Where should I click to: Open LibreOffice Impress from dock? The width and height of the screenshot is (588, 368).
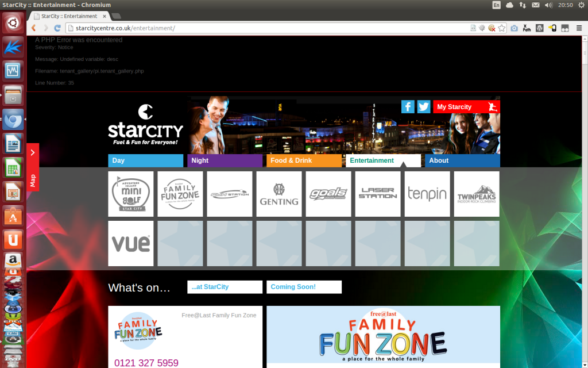[13, 192]
